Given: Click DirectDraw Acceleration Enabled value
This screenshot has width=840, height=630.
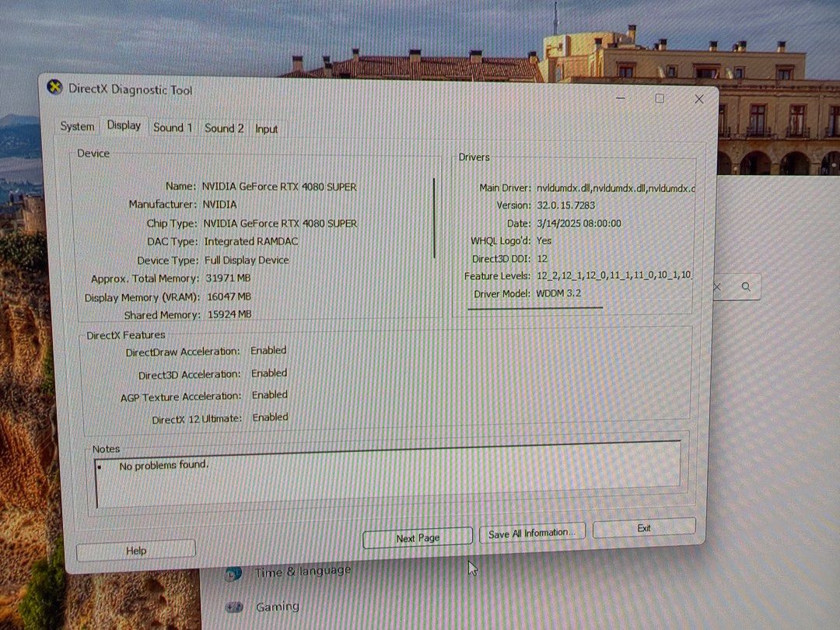Looking at the screenshot, I should click(x=268, y=350).
